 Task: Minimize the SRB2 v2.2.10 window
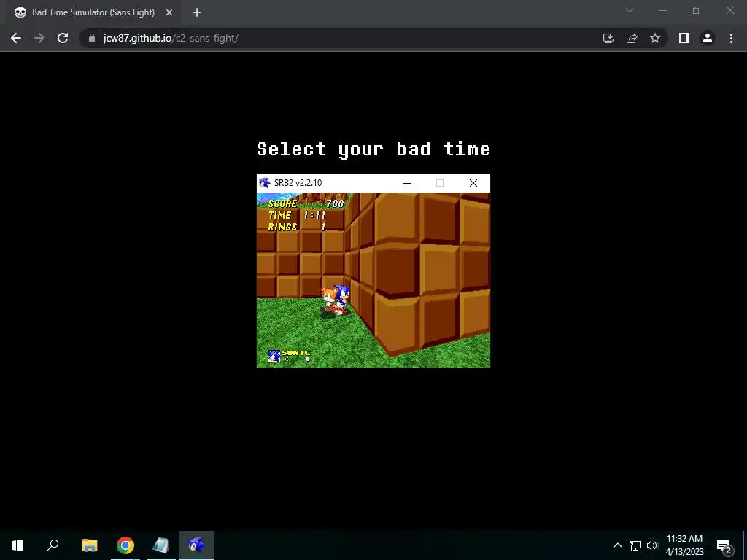[x=407, y=183]
